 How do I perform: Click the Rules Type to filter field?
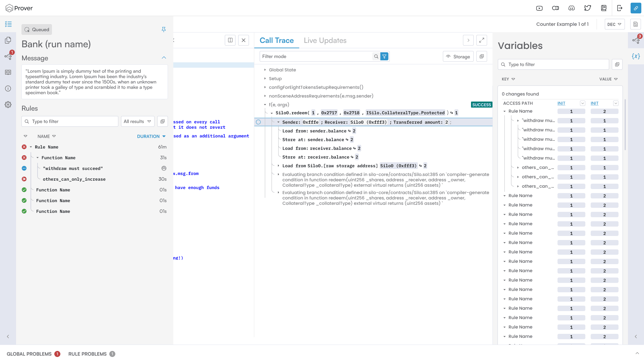[70, 121]
